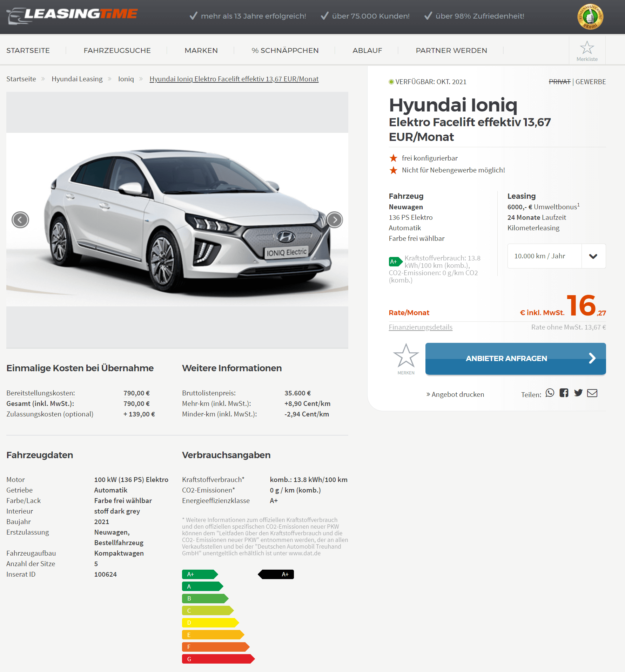This screenshot has height=672, width=625.
Task: Click 'mehr als 13 Jahre erfolgreich!' text
Action: [253, 16]
